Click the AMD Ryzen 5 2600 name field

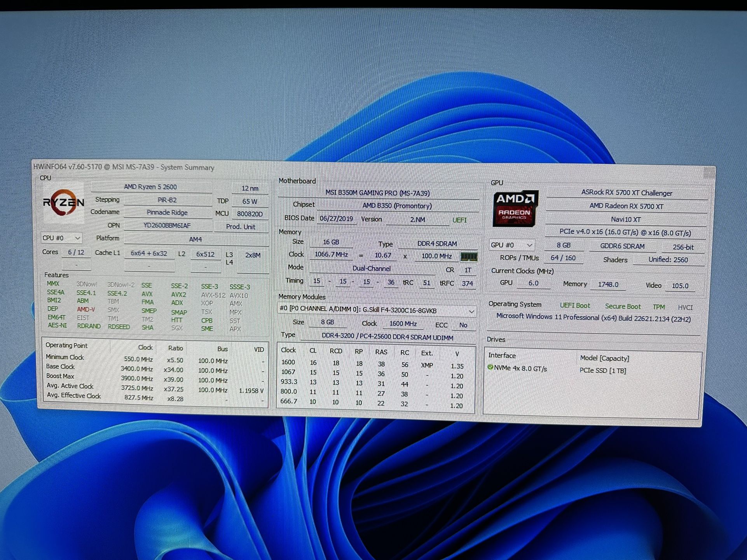point(151,187)
